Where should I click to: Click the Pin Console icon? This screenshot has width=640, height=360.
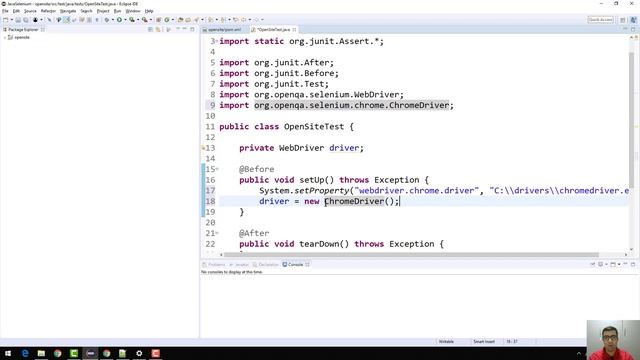(x=592, y=264)
